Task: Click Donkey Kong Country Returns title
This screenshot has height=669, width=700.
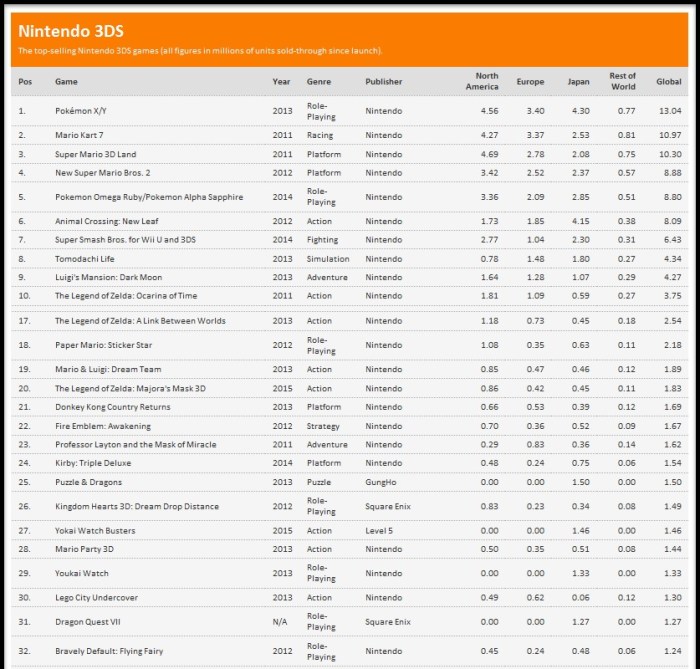Action: tap(112, 407)
